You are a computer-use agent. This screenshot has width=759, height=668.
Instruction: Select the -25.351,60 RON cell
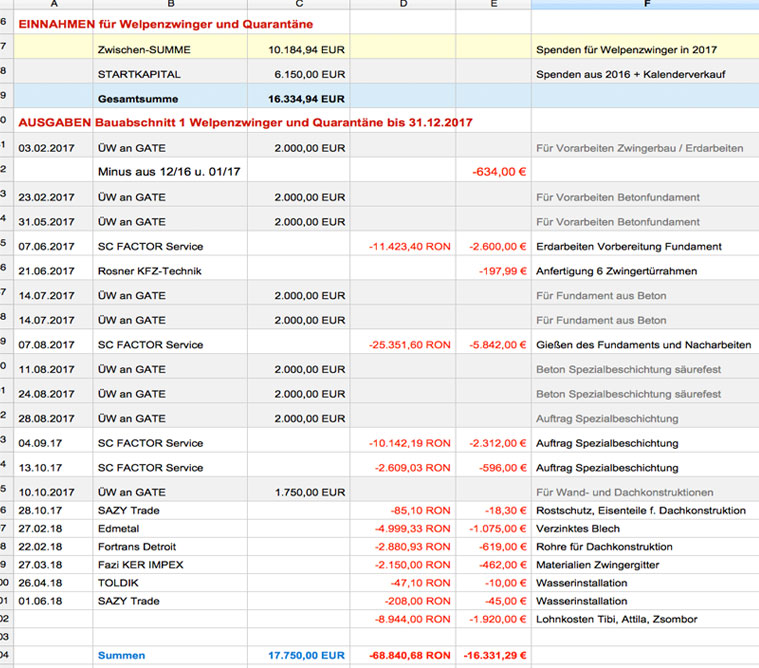click(403, 342)
